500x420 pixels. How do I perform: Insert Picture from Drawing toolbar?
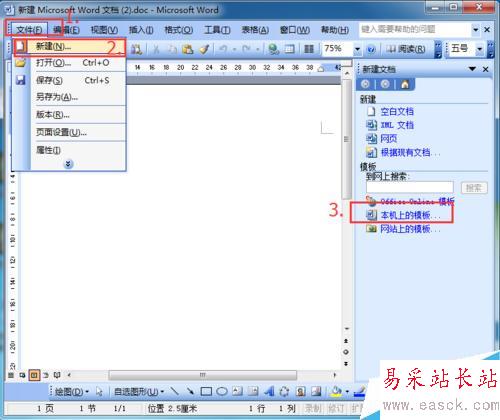click(316, 391)
